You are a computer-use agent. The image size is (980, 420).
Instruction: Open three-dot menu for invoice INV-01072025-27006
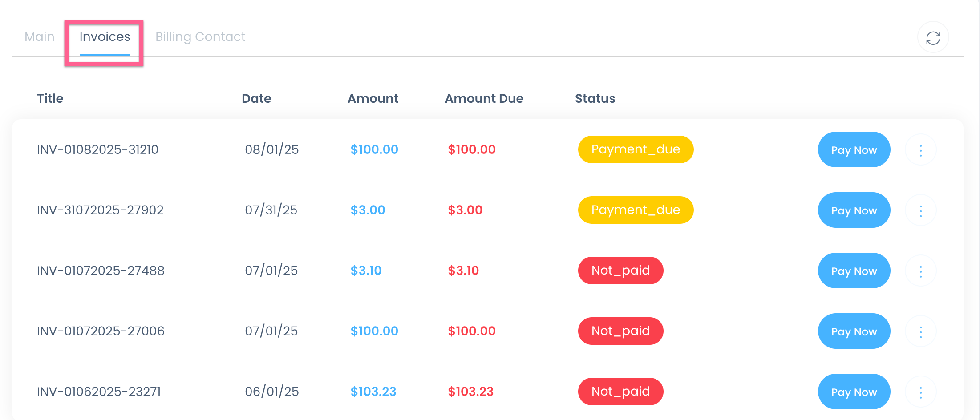point(920,332)
